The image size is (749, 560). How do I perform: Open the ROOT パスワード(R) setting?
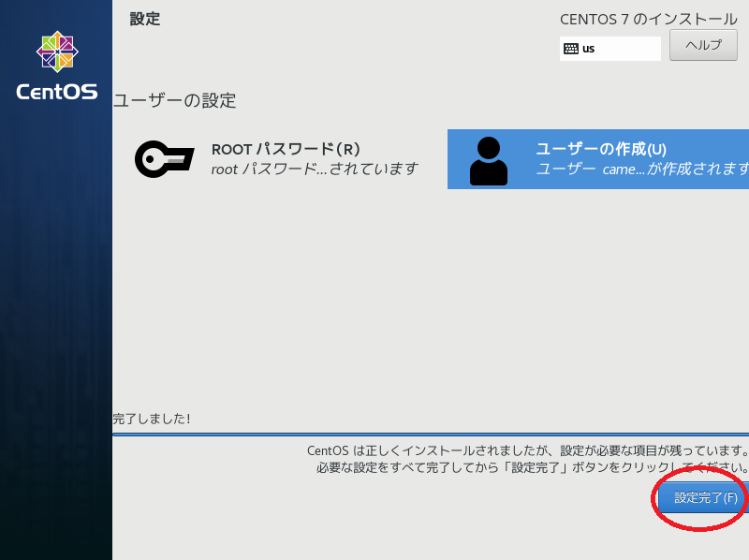pyautogui.click(x=279, y=159)
